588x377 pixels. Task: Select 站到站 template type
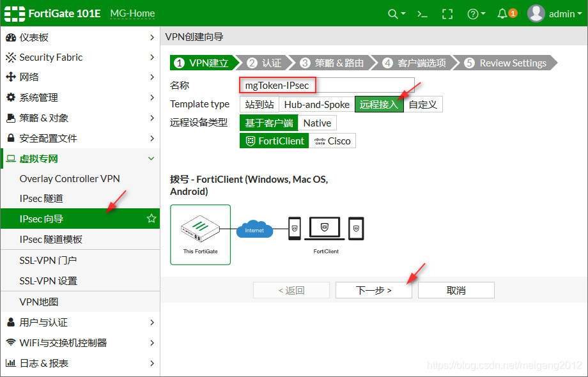tap(259, 104)
